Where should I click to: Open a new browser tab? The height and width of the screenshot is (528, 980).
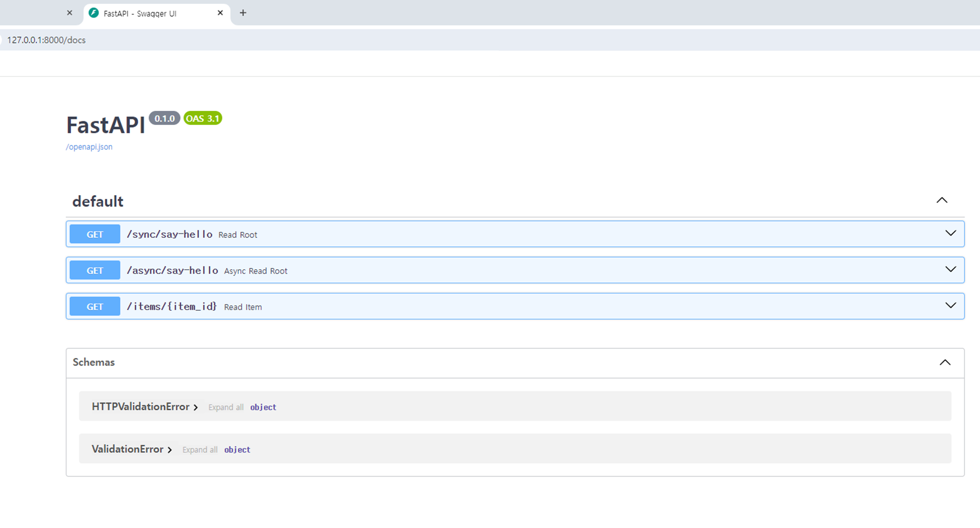(x=243, y=13)
